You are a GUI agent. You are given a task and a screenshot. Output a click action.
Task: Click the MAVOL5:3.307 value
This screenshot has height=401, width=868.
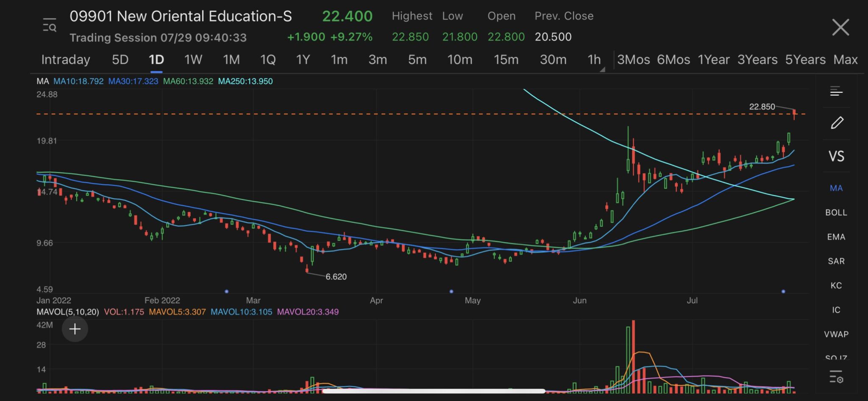click(177, 312)
